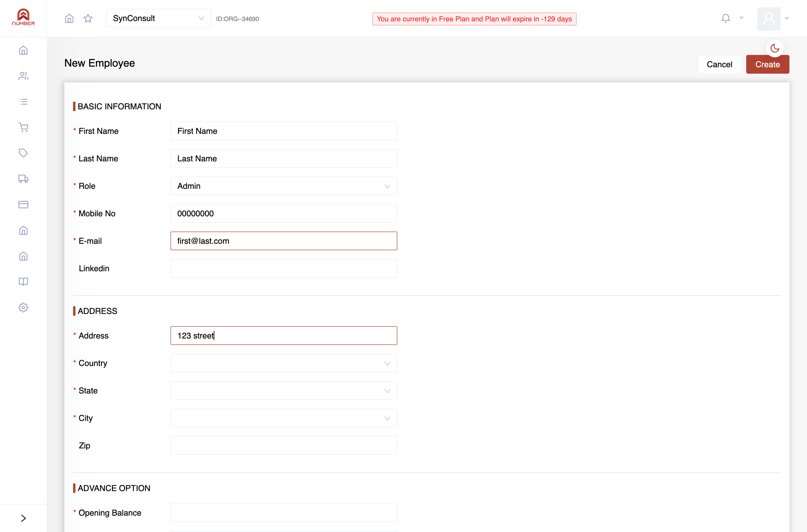Toggle dark mode moon icon

coord(775,49)
